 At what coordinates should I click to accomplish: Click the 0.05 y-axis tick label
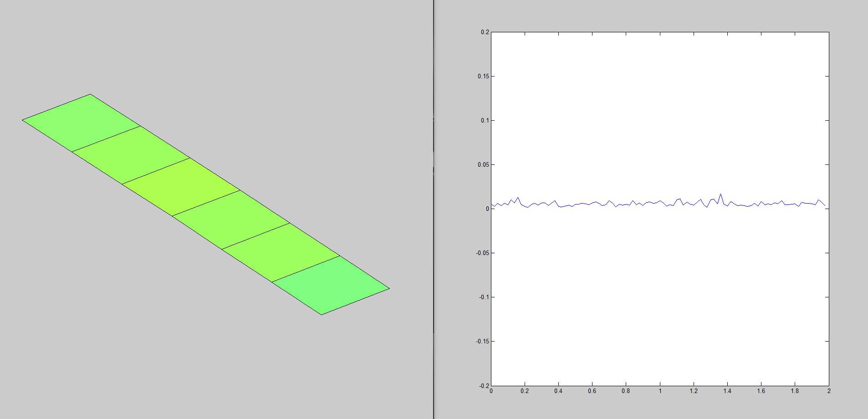(x=483, y=165)
